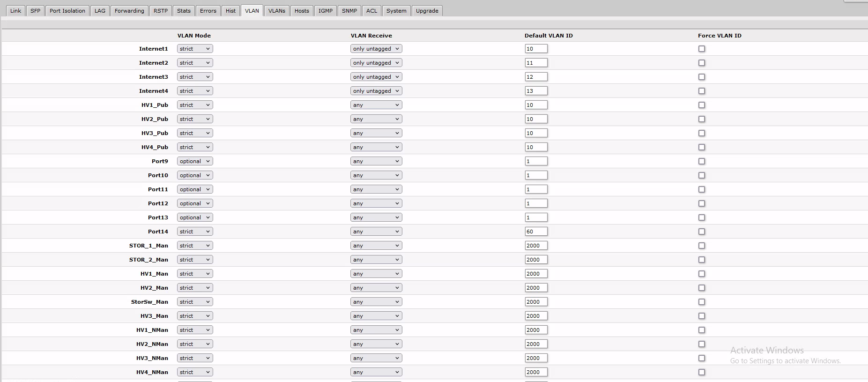Expand VLAN Mode dropdown for STOR_1_Man

(195, 246)
